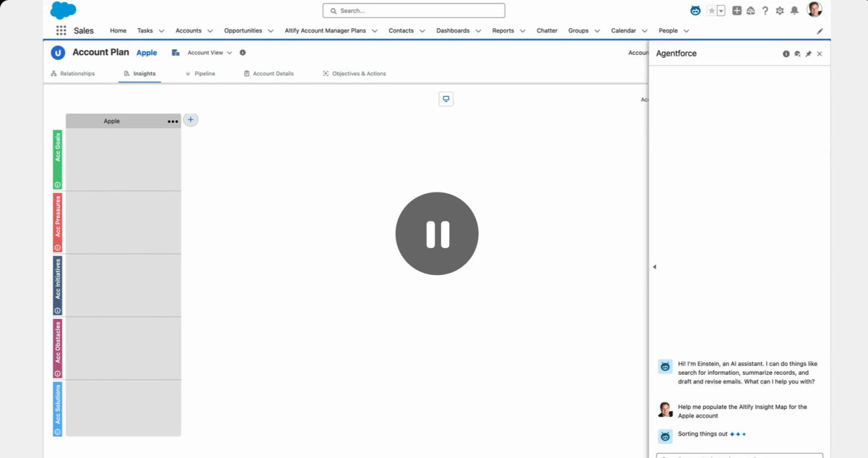Open the Apple column three-dot menu
Viewport: 868px width, 458px height.
173,122
